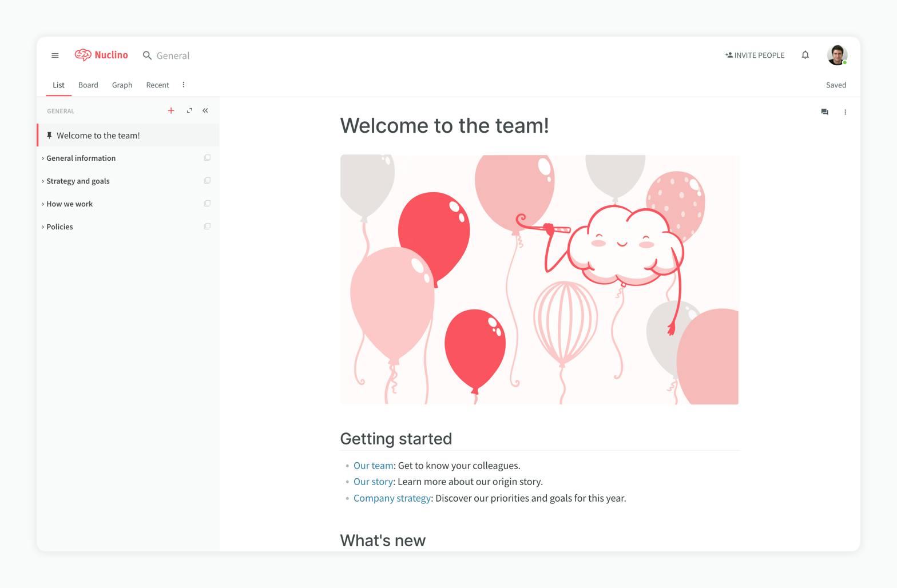
Task: Add new item with red plus icon
Action: (x=170, y=110)
